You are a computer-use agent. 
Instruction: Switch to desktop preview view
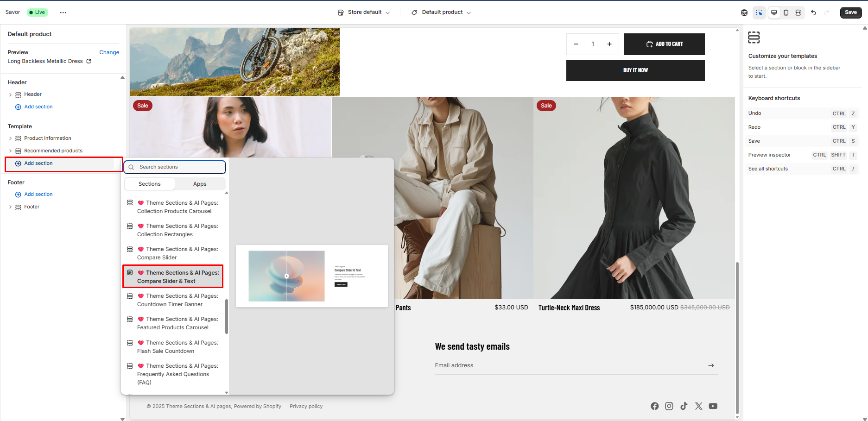click(774, 13)
